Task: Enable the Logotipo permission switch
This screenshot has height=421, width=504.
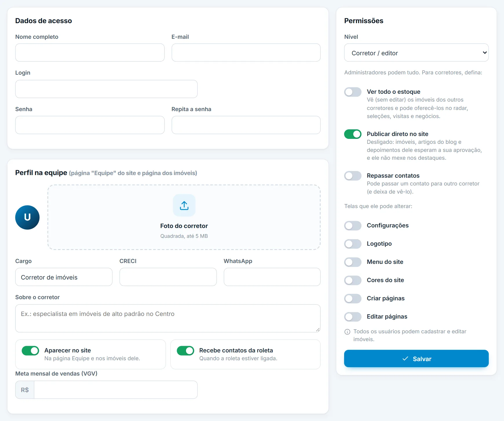Action: click(x=353, y=244)
